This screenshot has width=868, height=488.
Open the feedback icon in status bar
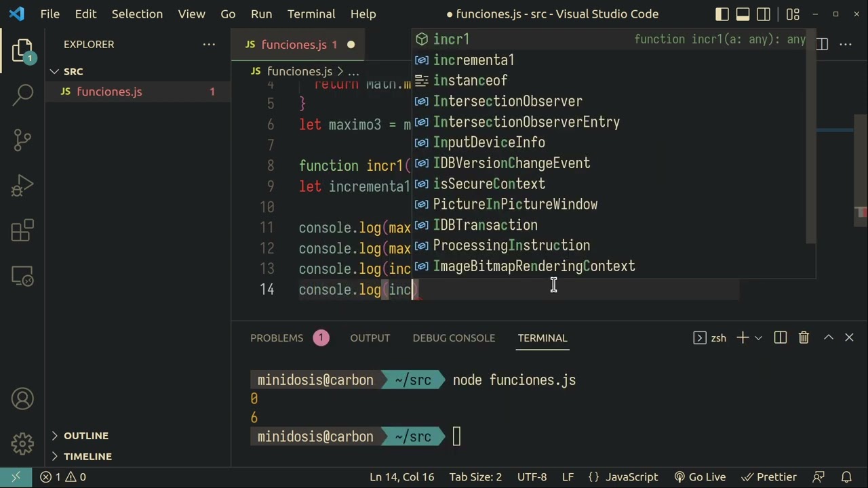[819, 477]
